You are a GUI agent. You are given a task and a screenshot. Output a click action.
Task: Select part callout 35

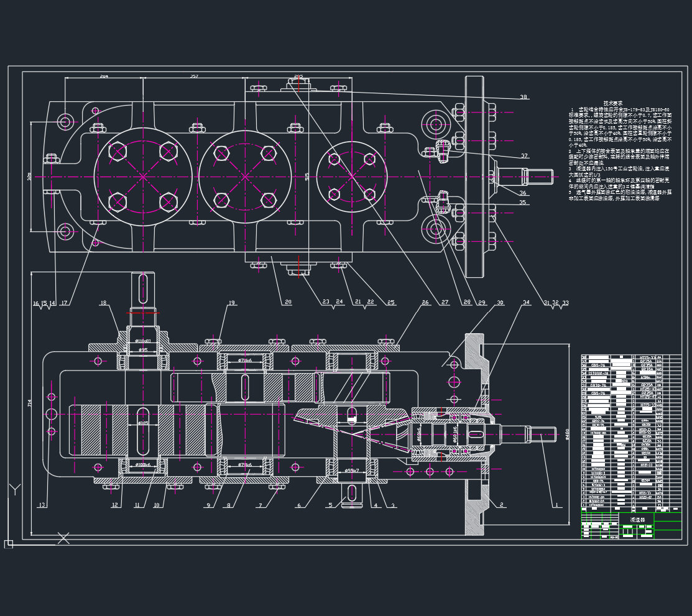tap(523, 203)
